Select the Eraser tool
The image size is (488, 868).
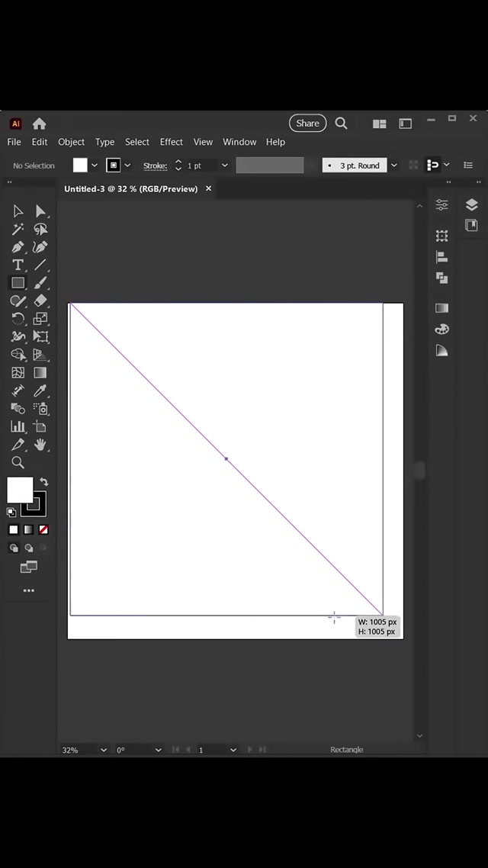click(x=40, y=301)
